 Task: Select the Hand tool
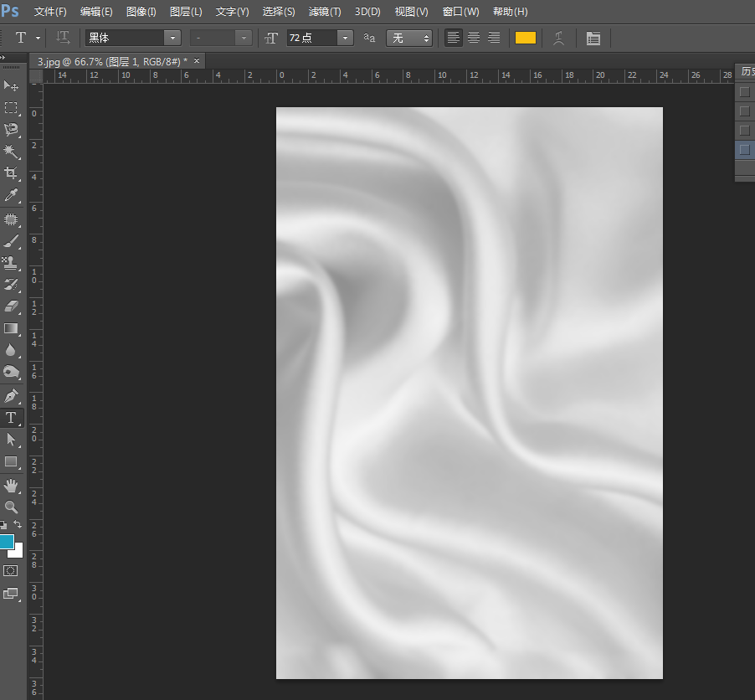point(11,486)
